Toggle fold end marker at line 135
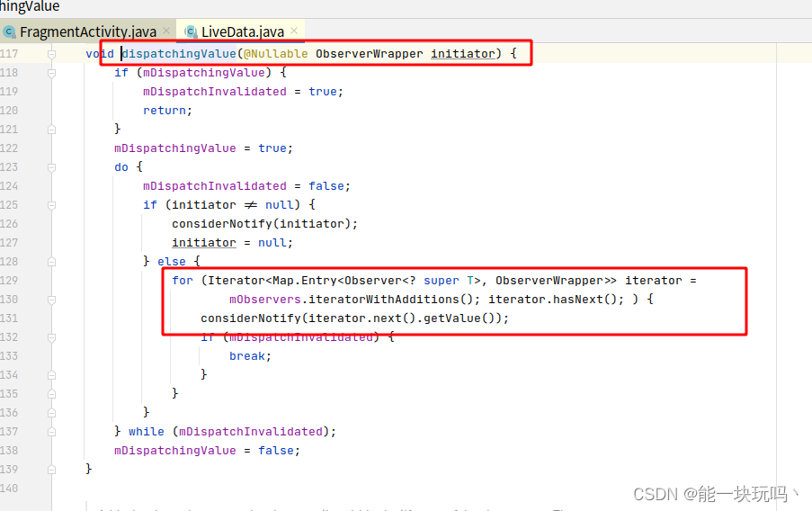 51,394
